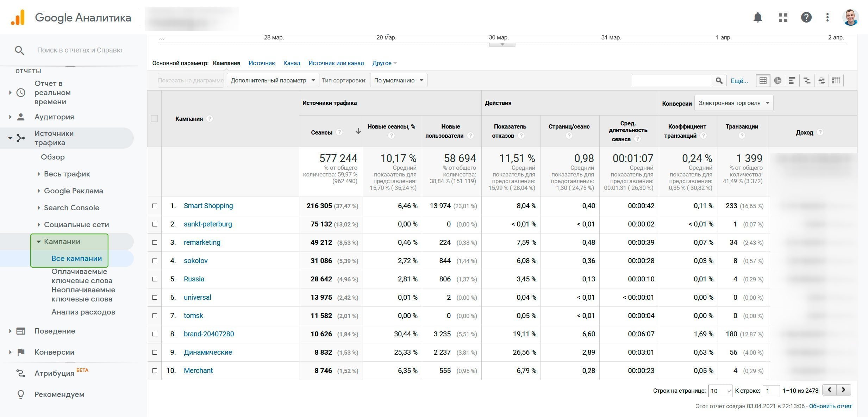Open the Электронная торговля conversions dropdown
The image size is (868, 417).
click(733, 103)
